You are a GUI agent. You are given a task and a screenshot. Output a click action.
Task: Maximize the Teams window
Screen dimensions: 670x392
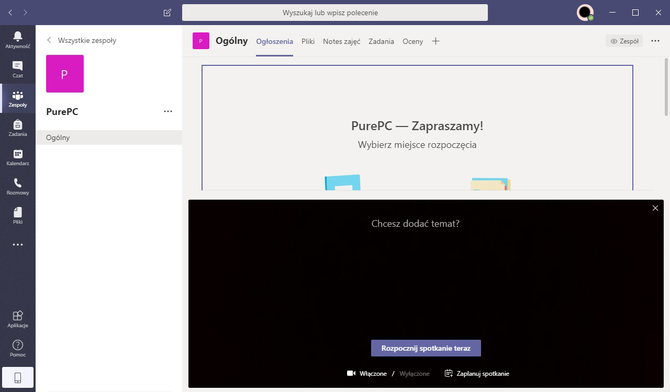[x=635, y=13]
